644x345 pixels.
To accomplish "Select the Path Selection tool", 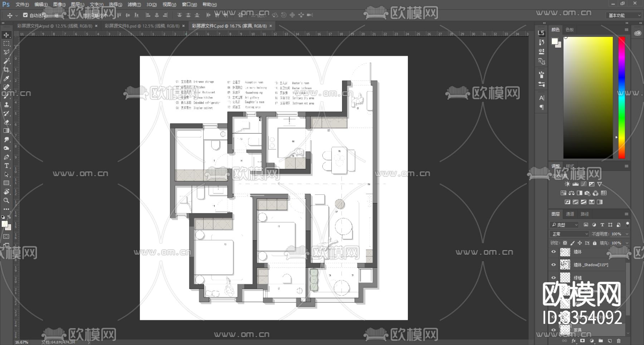I will [6, 174].
